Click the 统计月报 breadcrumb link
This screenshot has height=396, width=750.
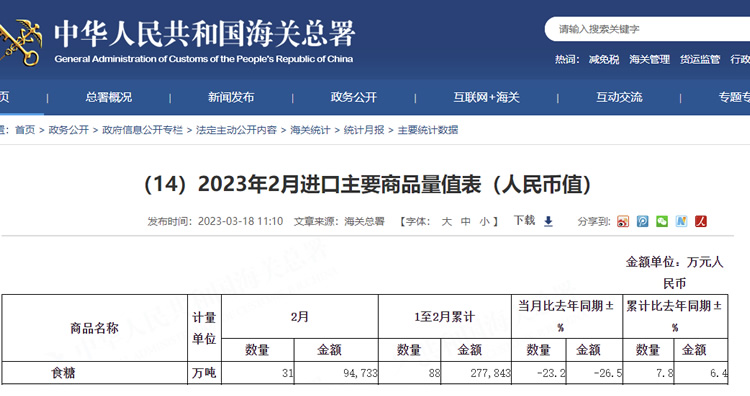pos(364,130)
